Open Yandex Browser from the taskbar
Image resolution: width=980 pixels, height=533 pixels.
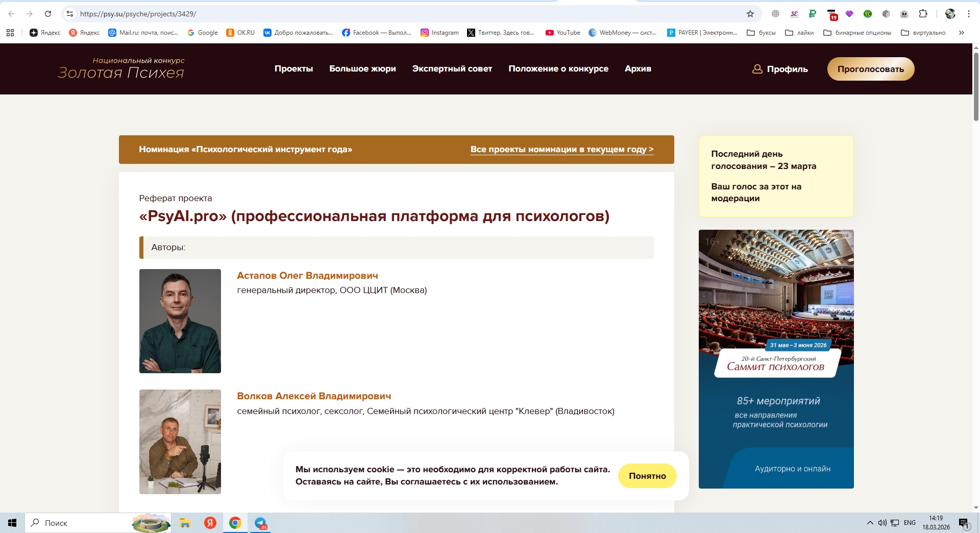click(x=210, y=523)
